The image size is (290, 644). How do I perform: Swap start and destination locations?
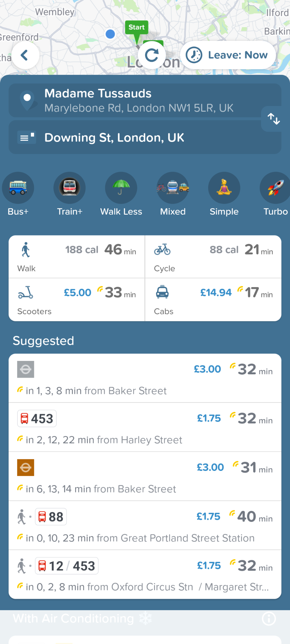coord(274,119)
